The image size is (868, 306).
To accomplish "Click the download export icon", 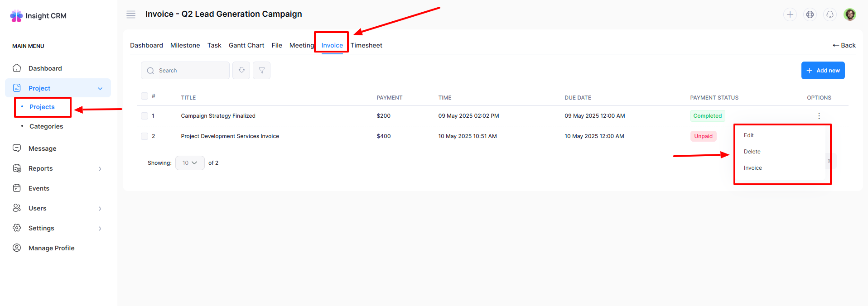I will click(241, 71).
